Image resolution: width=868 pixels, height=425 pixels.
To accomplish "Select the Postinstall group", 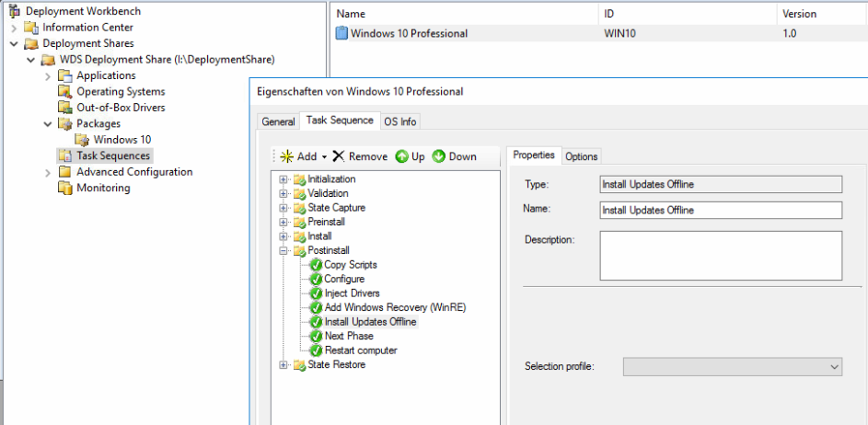I will (329, 251).
